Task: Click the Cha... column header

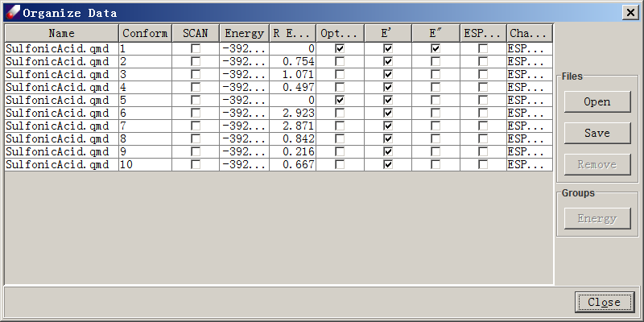Action: click(x=529, y=33)
